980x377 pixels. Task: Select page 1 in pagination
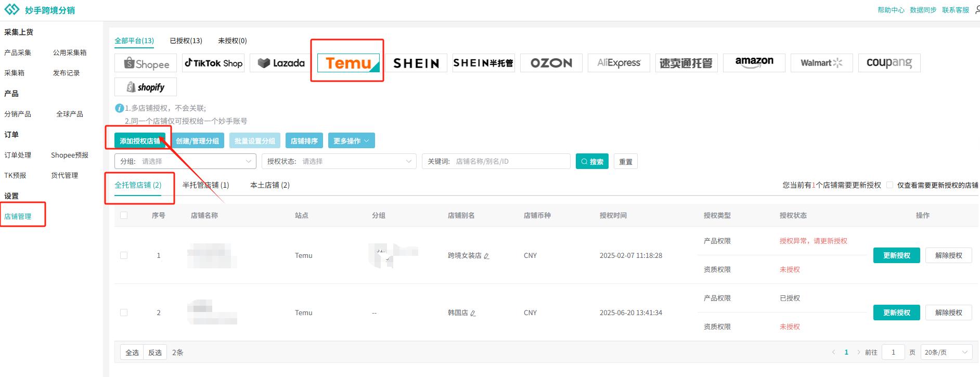[846, 352]
